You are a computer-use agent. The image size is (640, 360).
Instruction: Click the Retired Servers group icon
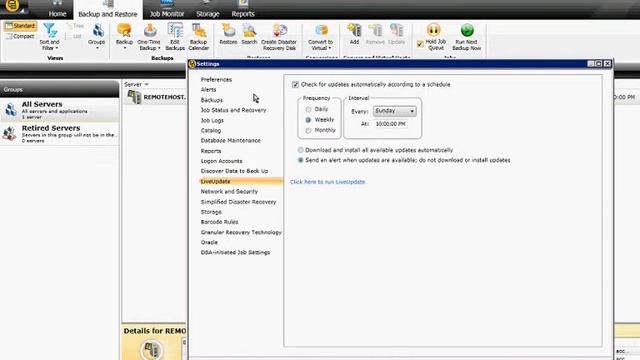pyautogui.click(x=10, y=134)
